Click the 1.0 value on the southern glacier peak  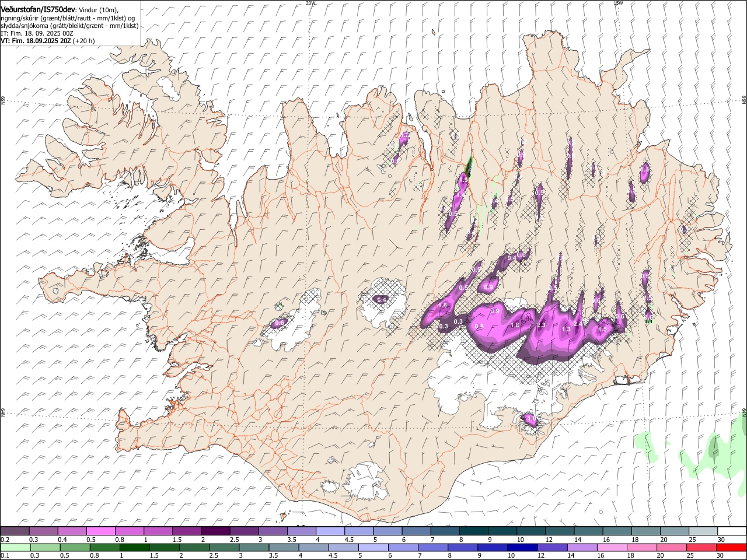tap(530, 419)
